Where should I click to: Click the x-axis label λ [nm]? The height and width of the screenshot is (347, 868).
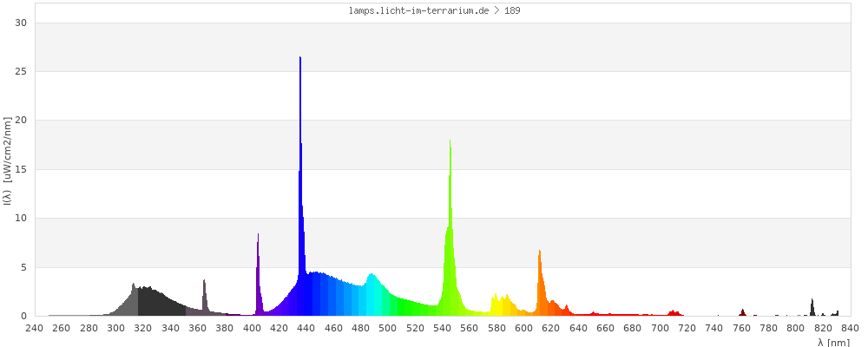click(x=833, y=343)
